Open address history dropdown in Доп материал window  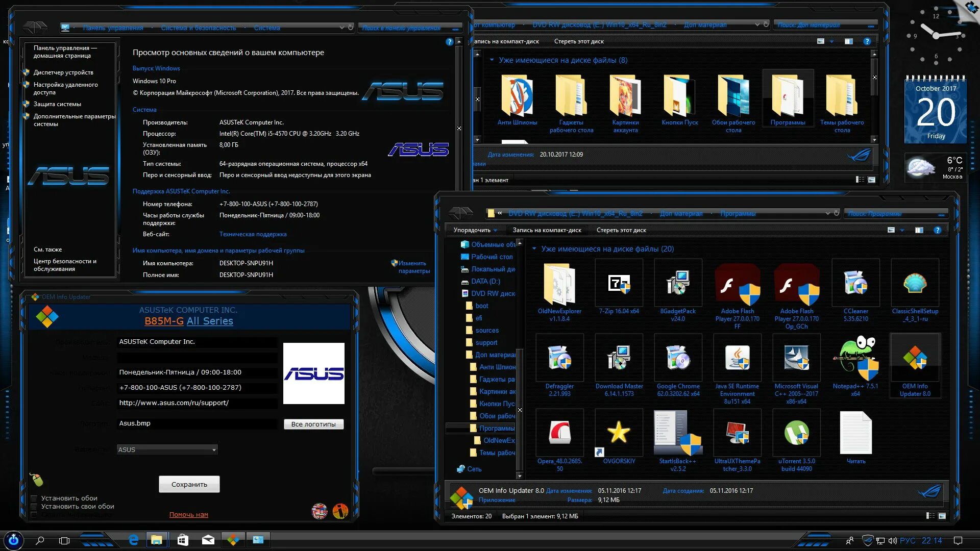click(x=757, y=24)
